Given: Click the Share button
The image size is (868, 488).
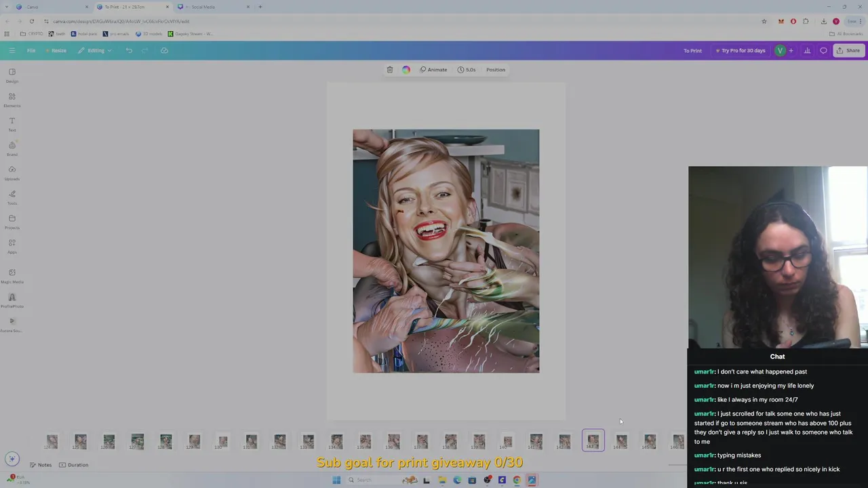Looking at the screenshot, I should (848, 51).
